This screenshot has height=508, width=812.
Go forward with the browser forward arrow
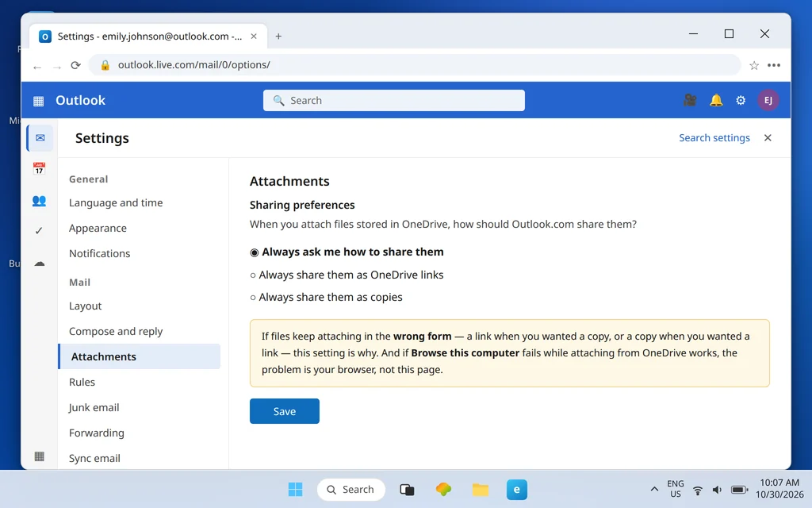pos(57,67)
